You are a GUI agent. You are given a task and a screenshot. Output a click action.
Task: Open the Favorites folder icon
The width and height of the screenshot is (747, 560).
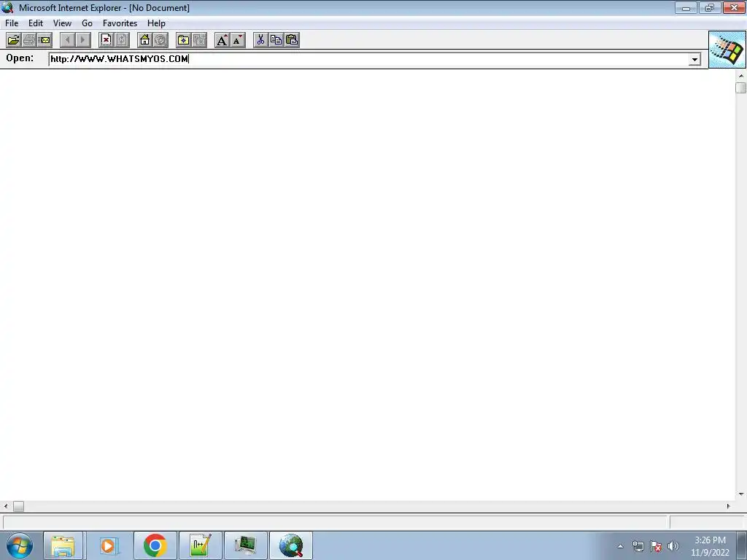pos(183,40)
